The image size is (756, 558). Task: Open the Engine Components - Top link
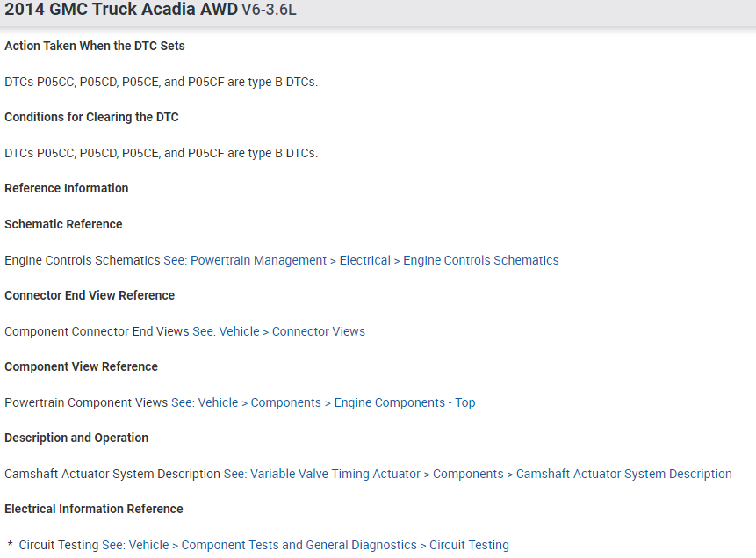404,402
